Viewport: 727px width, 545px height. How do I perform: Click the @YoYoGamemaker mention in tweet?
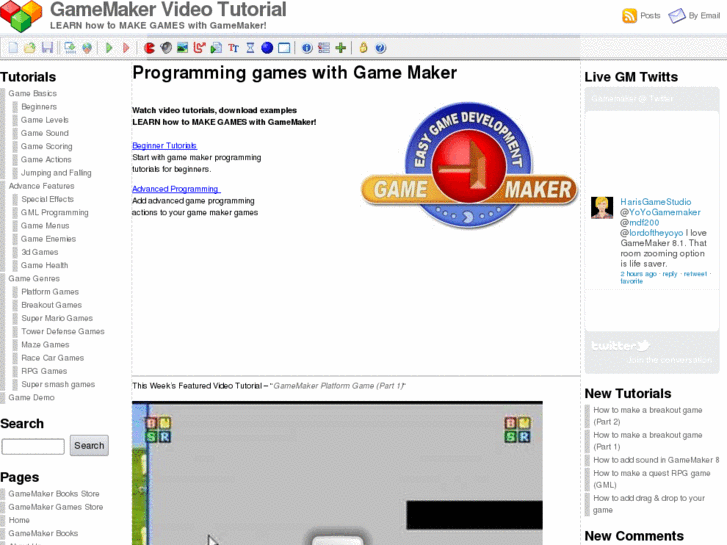[x=660, y=212]
